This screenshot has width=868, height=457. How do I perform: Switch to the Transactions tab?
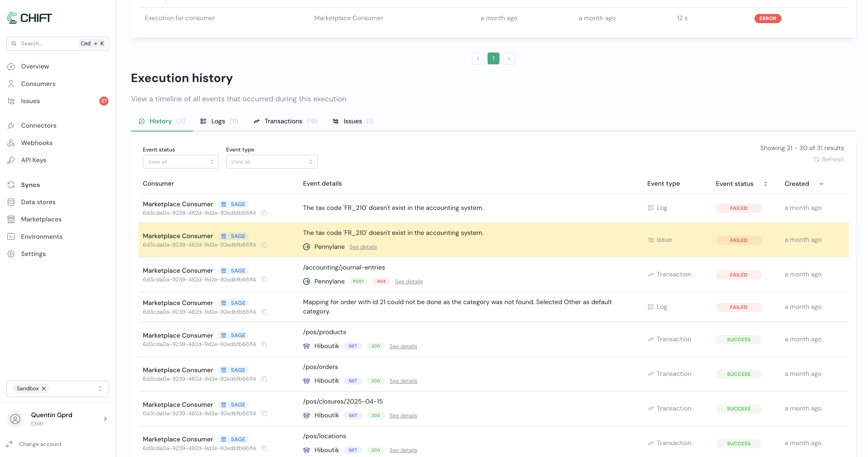click(x=283, y=121)
